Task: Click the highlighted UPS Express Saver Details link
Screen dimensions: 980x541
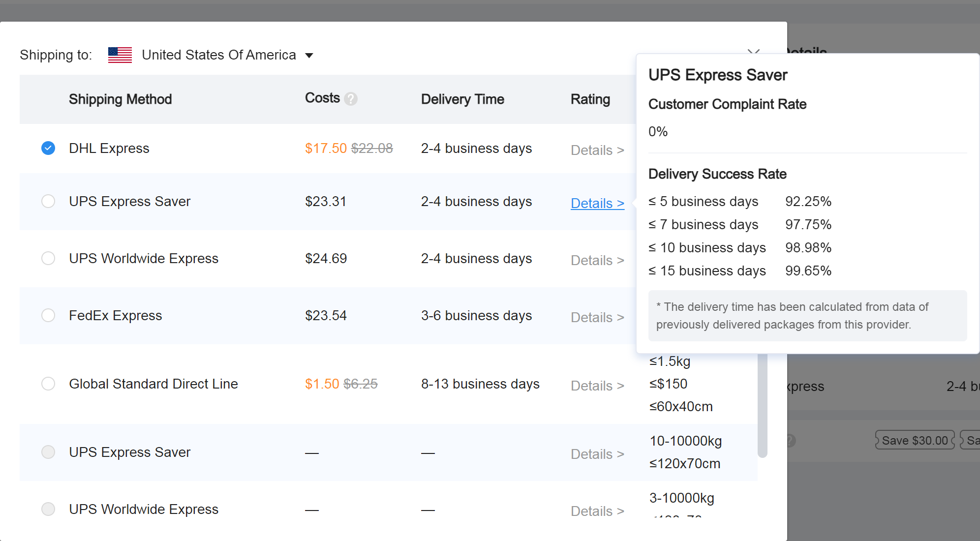Action: pyautogui.click(x=597, y=203)
